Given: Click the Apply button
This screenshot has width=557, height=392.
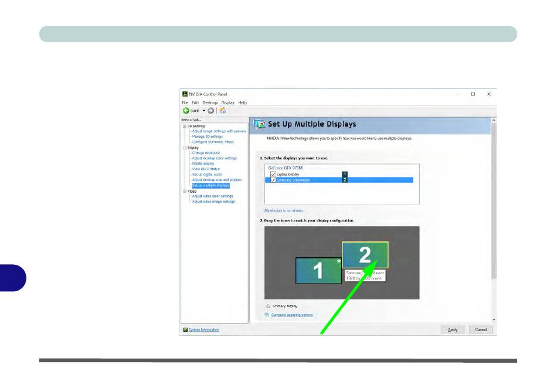Looking at the screenshot, I should coord(453,330).
